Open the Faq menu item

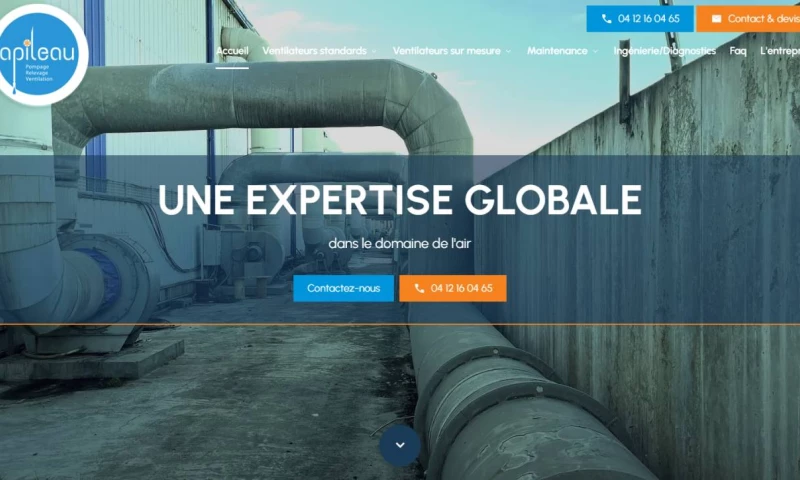(x=738, y=50)
